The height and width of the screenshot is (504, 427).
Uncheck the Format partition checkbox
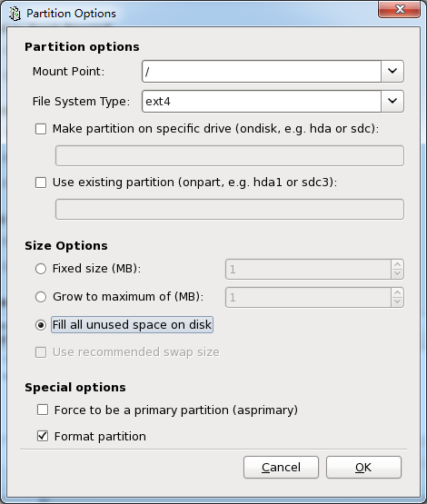click(x=43, y=436)
